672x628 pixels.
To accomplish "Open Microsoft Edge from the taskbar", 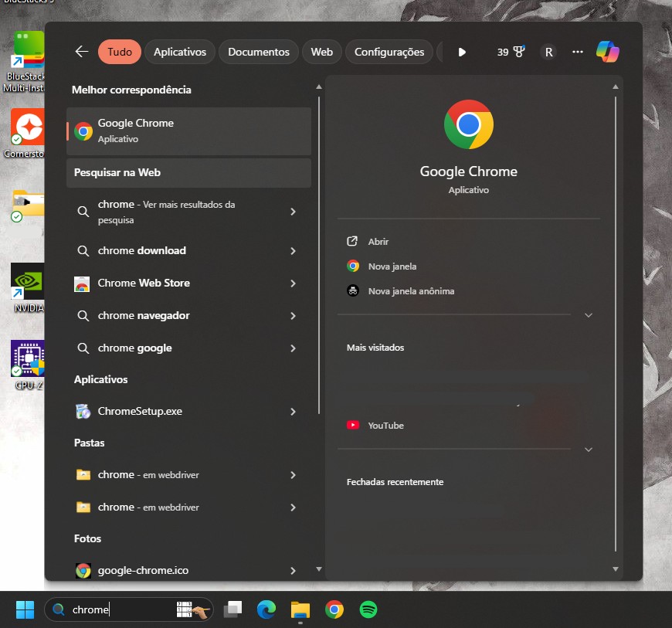I will click(x=266, y=609).
